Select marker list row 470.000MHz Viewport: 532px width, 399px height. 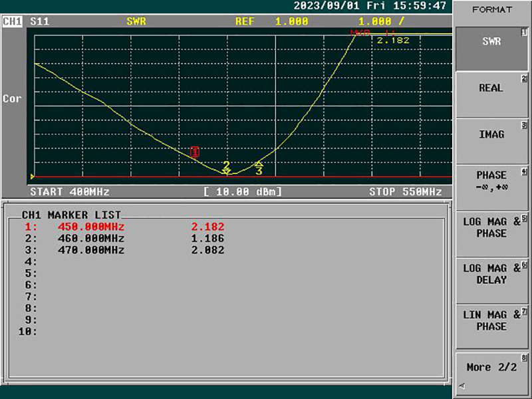click(x=124, y=250)
